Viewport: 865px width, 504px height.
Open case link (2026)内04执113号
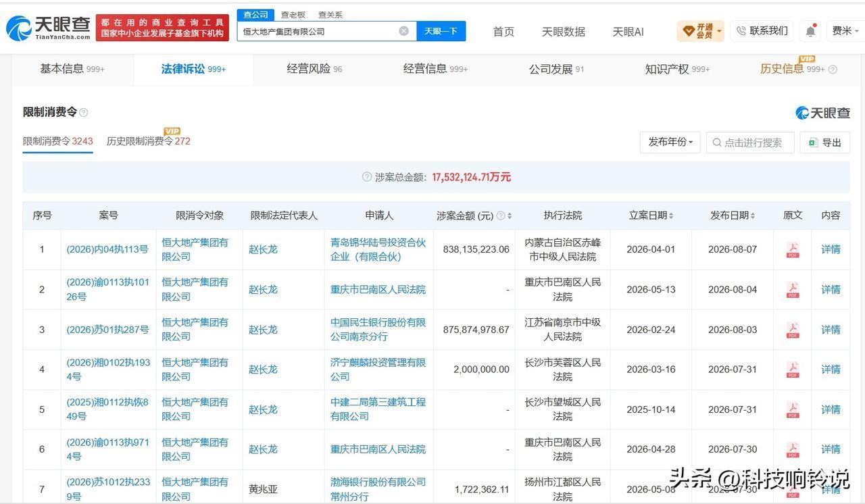pos(107,249)
